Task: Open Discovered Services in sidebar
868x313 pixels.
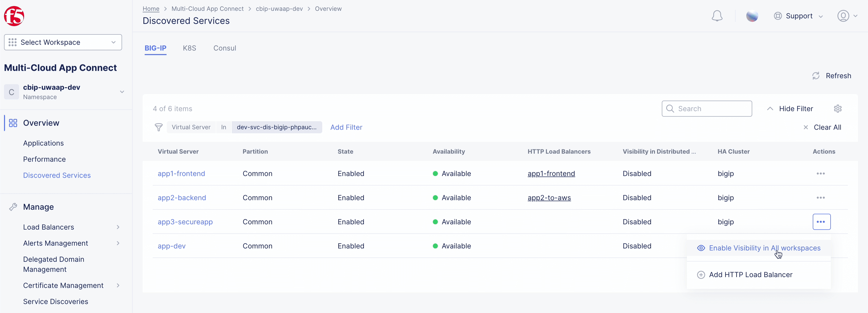Action: click(x=57, y=175)
